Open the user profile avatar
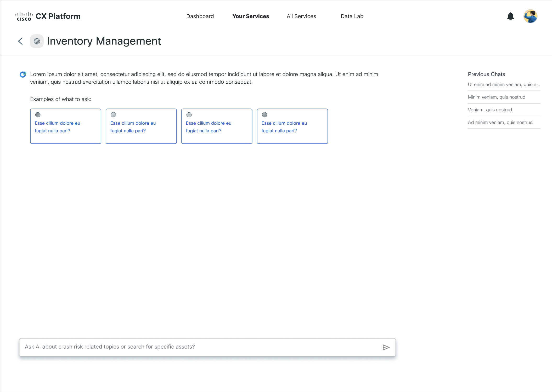 click(530, 16)
